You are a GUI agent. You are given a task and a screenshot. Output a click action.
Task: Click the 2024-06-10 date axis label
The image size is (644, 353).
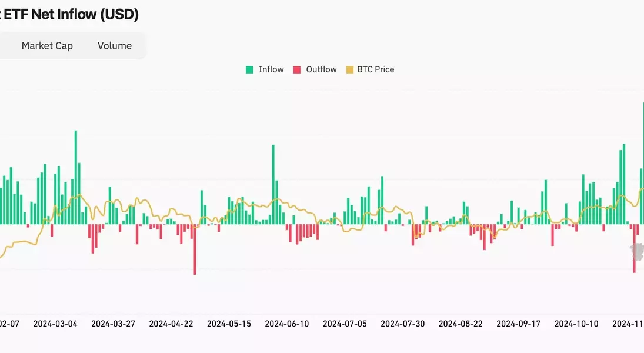click(287, 324)
